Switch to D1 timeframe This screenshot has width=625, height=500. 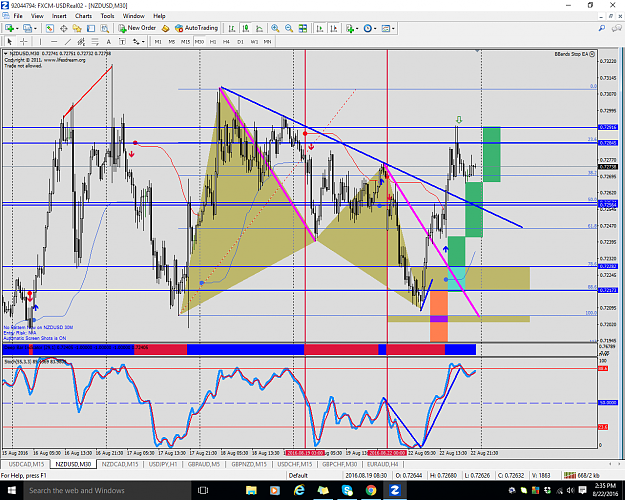point(240,41)
